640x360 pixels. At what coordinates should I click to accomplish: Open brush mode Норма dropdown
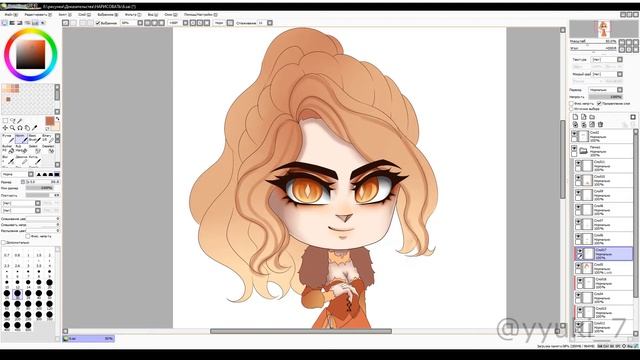(18, 174)
